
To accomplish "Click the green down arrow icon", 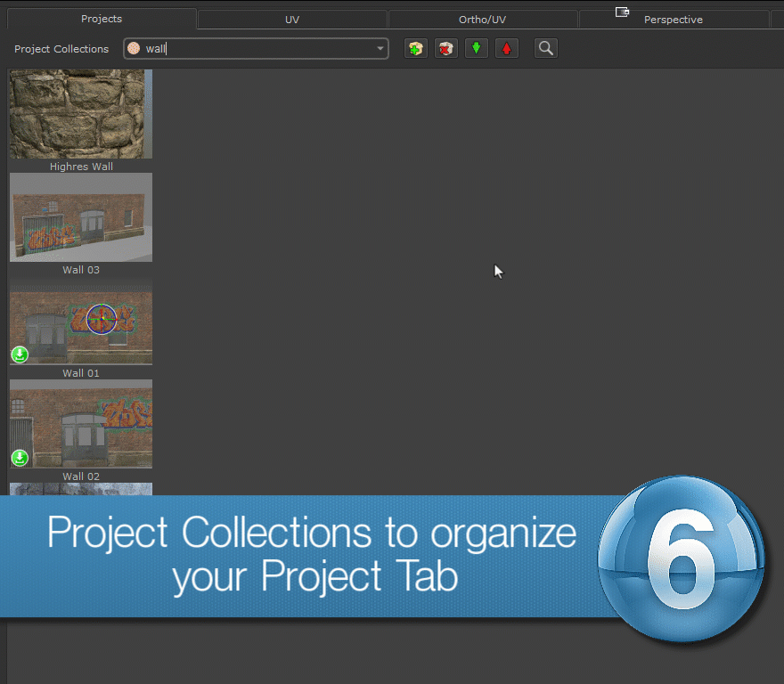I will (477, 49).
